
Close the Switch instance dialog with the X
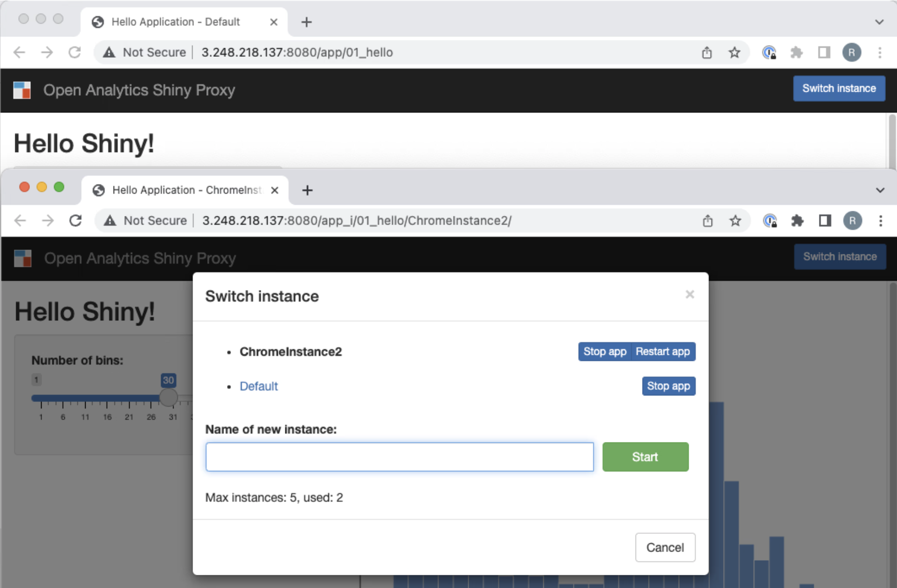pos(690,294)
